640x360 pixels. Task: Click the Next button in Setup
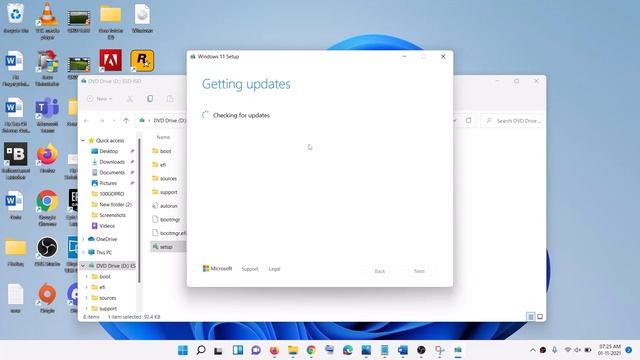[x=419, y=271]
